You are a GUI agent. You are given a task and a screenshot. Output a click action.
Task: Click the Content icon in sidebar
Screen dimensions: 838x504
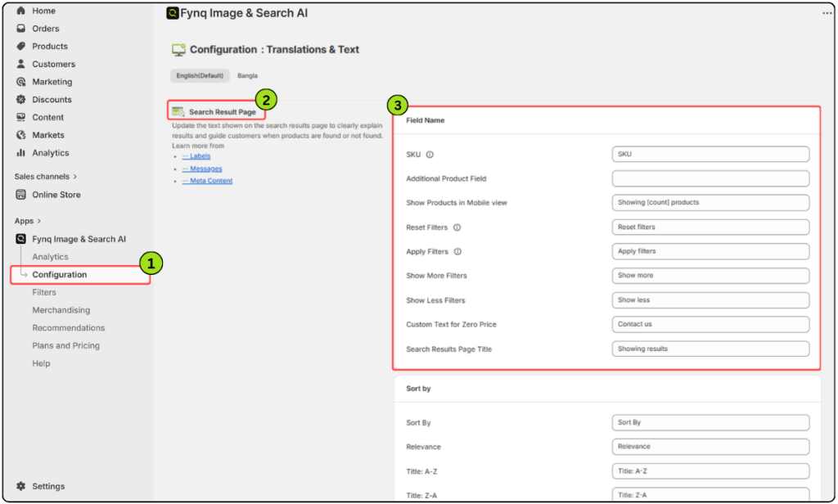(x=20, y=117)
